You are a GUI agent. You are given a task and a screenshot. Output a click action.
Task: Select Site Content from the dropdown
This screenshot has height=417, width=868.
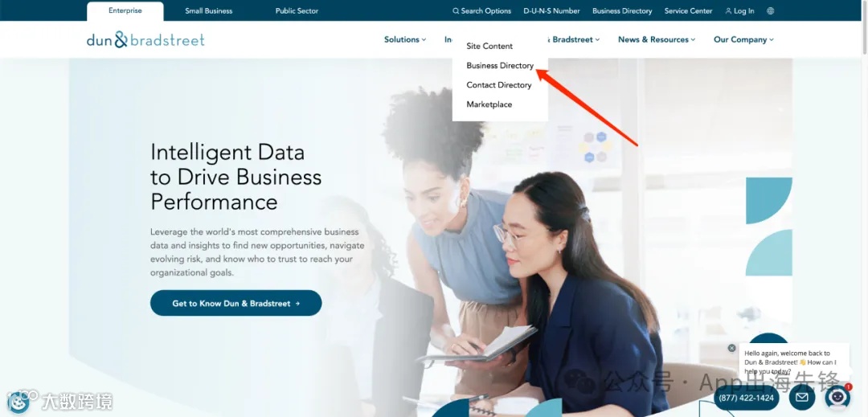tap(489, 46)
